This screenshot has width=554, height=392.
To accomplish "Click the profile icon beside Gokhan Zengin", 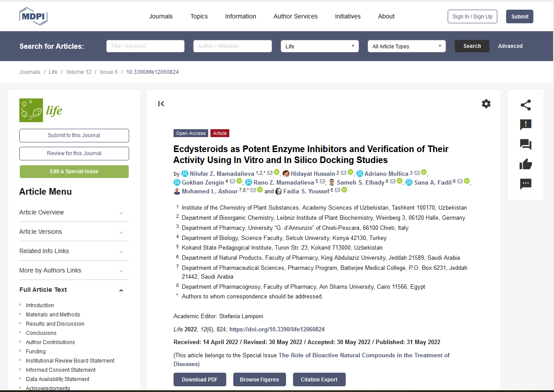I will click(177, 182).
